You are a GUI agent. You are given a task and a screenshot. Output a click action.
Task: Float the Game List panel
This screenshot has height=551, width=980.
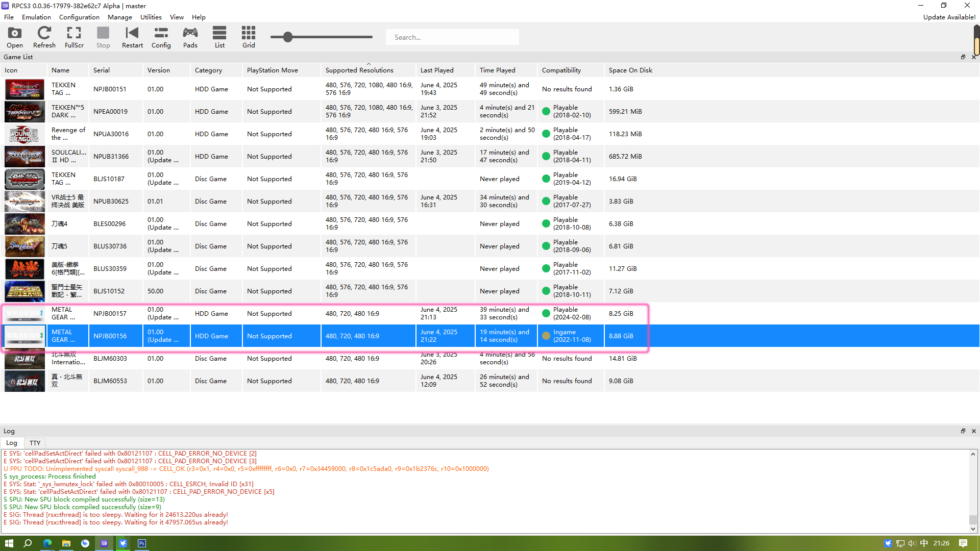(963, 57)
